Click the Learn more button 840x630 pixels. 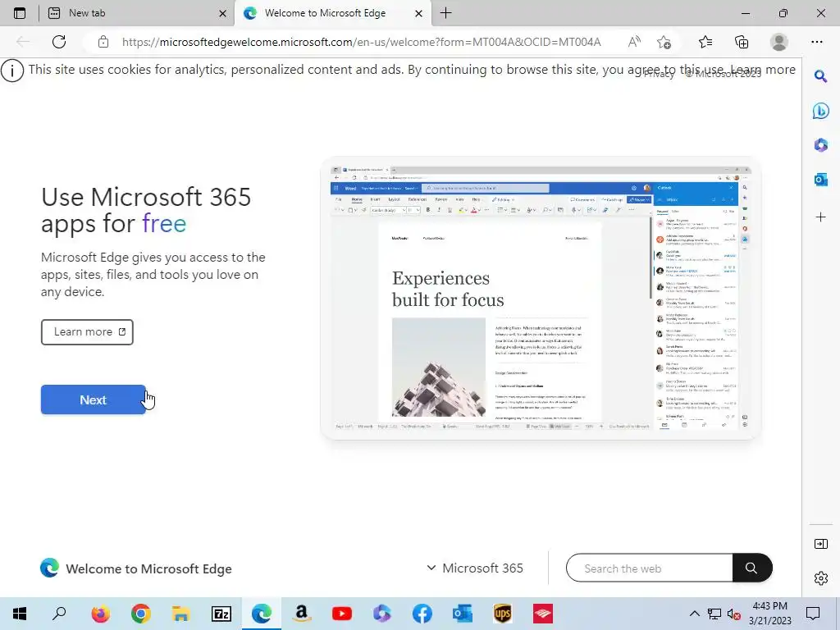(x=87, y=332)
